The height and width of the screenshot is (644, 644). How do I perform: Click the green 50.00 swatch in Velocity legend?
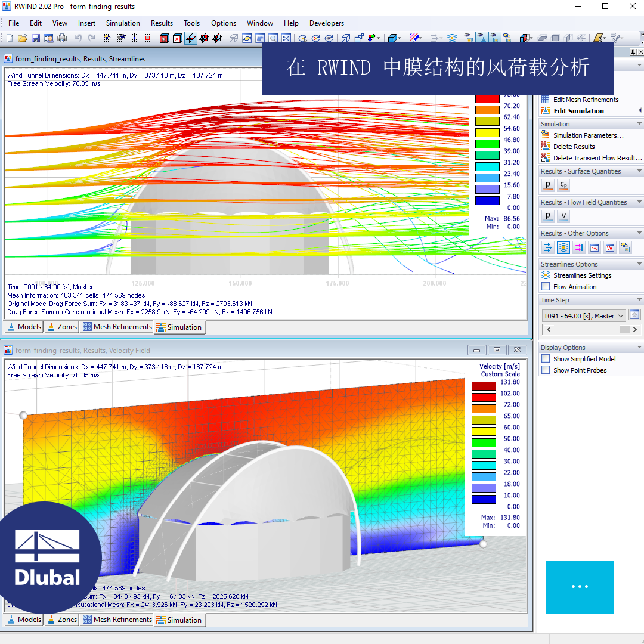click(484, 442)
